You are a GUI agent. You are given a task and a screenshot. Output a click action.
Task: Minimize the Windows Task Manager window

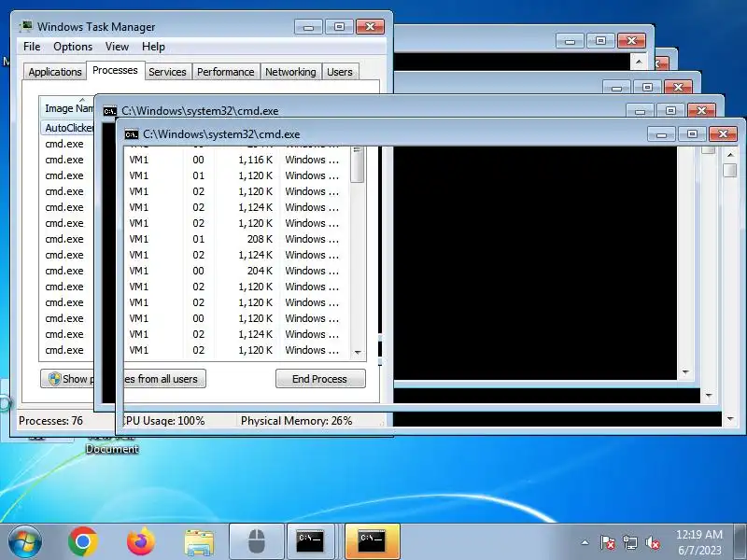point(308,27)
